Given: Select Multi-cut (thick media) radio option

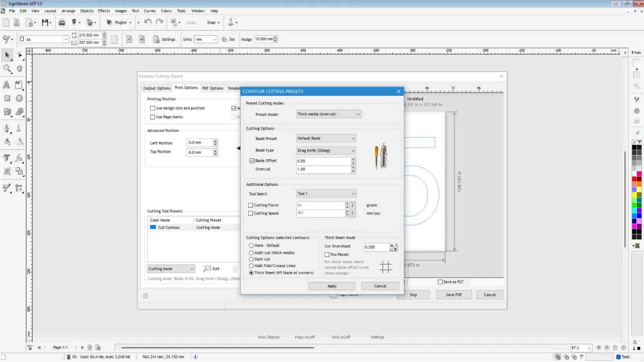Looking at the screenshot, I should [x=251, y=253].
